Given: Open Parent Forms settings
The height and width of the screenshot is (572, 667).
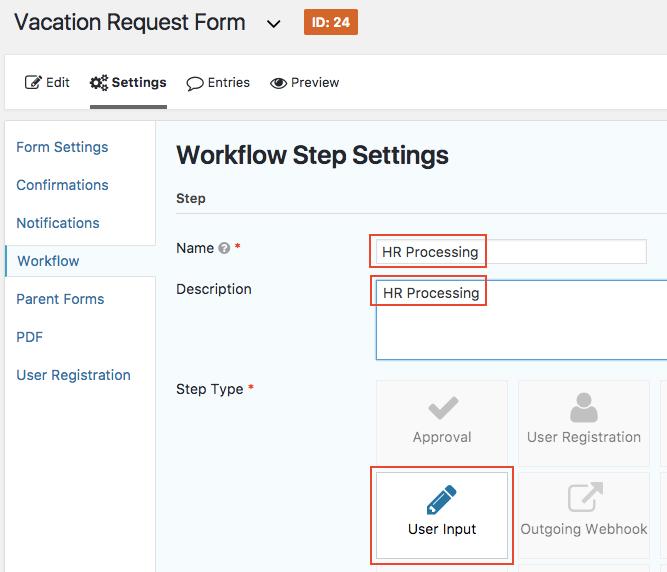Looking at the screenshot, I should point(60,299).
